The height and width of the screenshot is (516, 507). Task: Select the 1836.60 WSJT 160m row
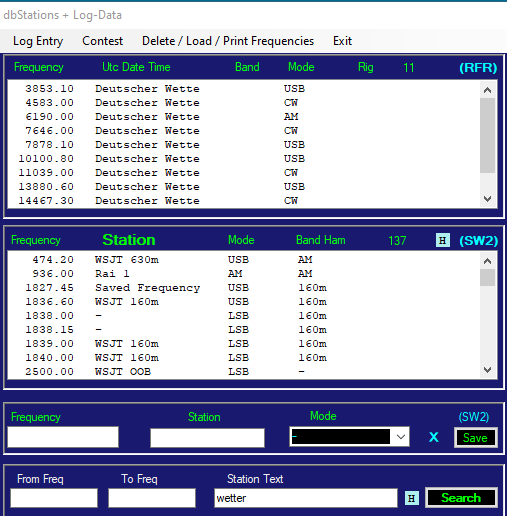244,302
